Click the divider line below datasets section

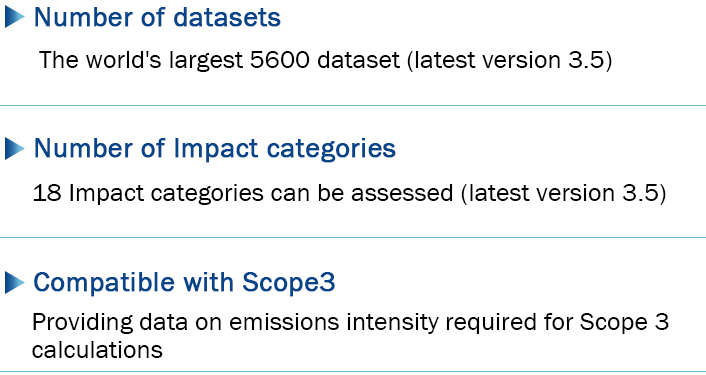[x=353, y=105]
